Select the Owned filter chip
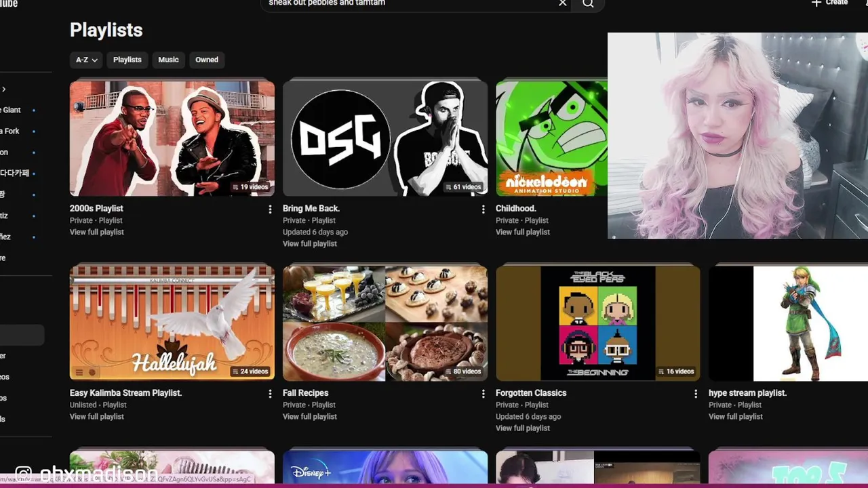The image size is (868, 488). coord(207,60)
